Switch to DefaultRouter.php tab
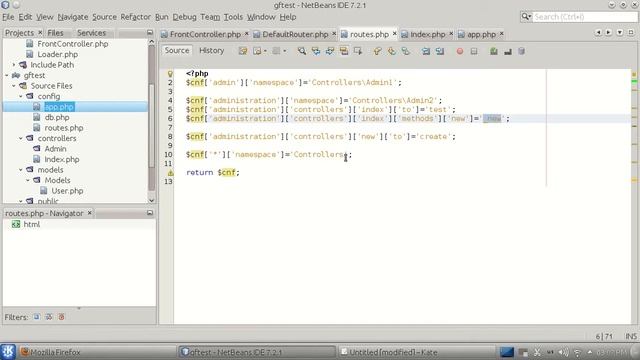Screen dimensions: 640x360 pyautogui.click(x=295, y=34)
